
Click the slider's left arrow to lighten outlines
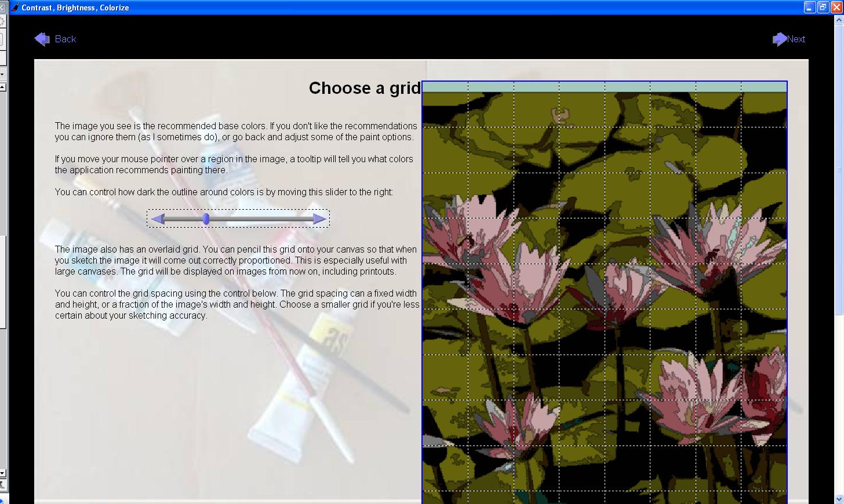[x=158, y=218]
